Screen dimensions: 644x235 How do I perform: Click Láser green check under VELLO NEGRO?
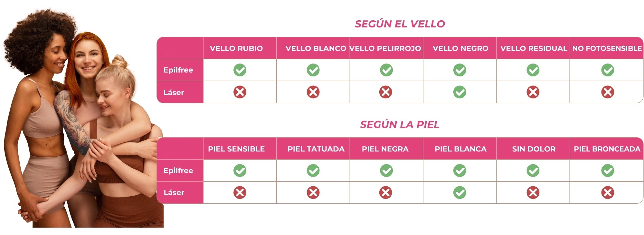[459, 92]
